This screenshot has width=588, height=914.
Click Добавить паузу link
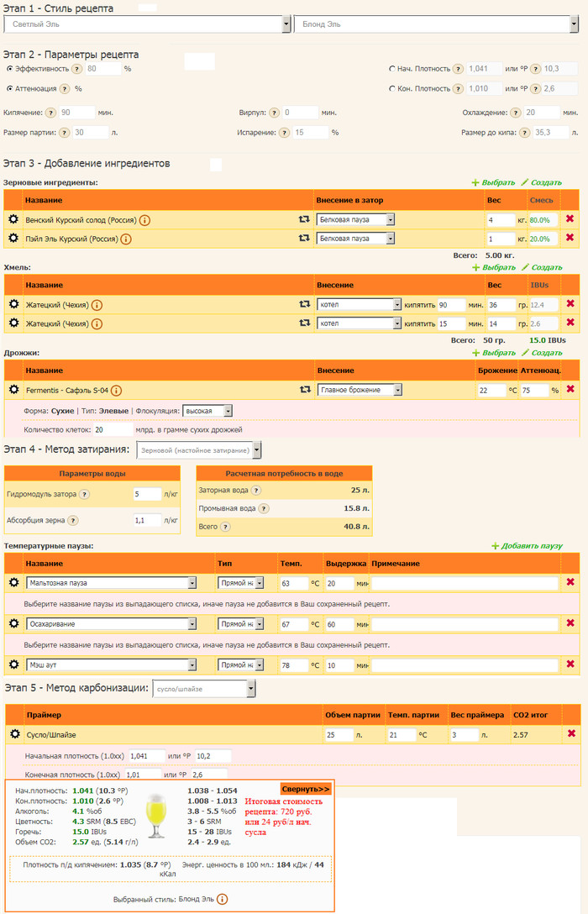527,546
